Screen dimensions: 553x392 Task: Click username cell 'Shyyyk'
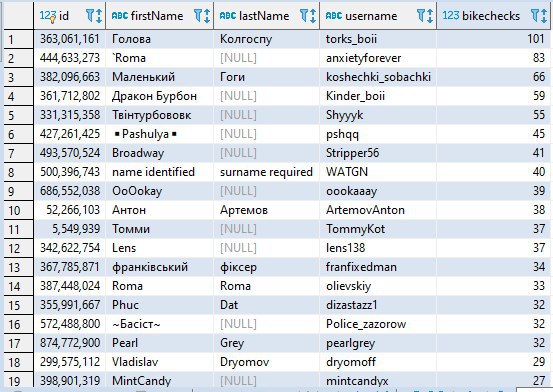point(378,115)
